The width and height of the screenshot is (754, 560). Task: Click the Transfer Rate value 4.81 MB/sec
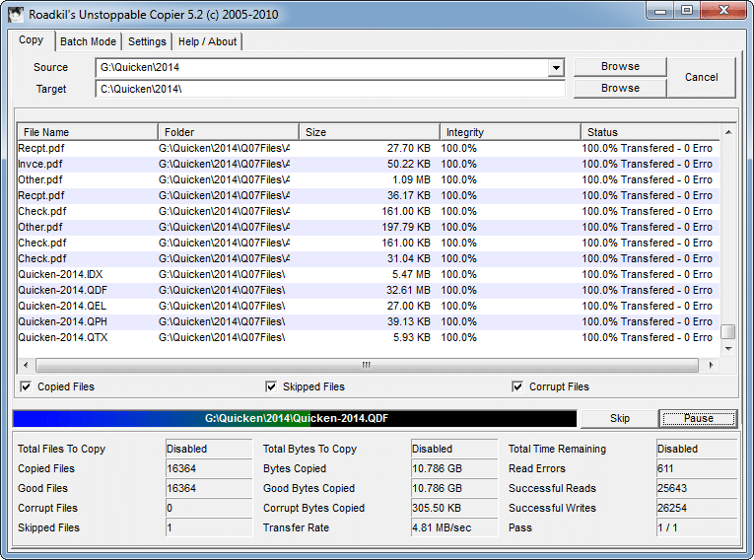454,527
